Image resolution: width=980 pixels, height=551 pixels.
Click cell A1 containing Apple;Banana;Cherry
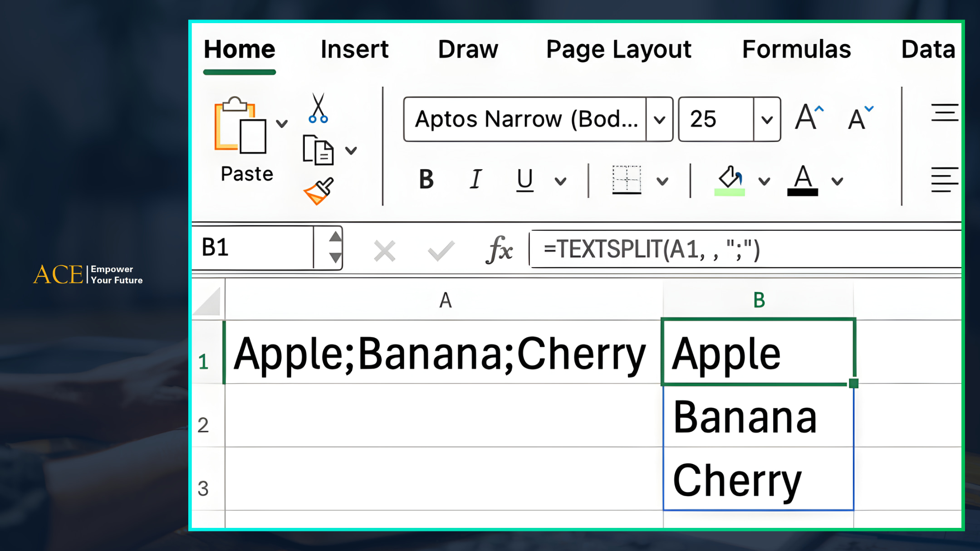pyautogui.click(x=440, y=353)
